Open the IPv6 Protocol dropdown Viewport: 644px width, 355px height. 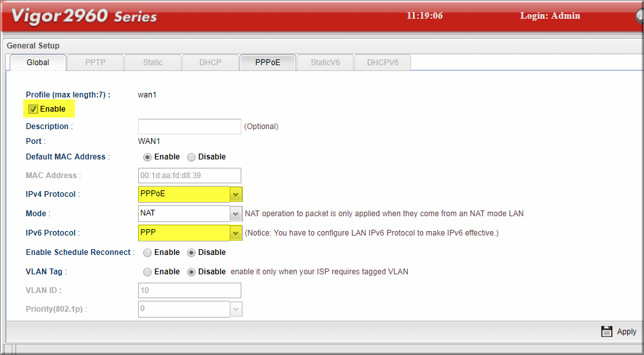click(x=236, y=232)
